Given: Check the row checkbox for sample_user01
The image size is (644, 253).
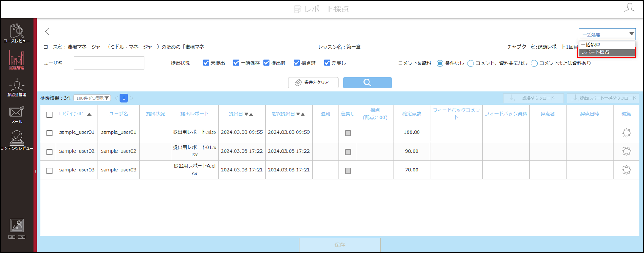Looking at the screenshot, I should [x=49, y=133].
